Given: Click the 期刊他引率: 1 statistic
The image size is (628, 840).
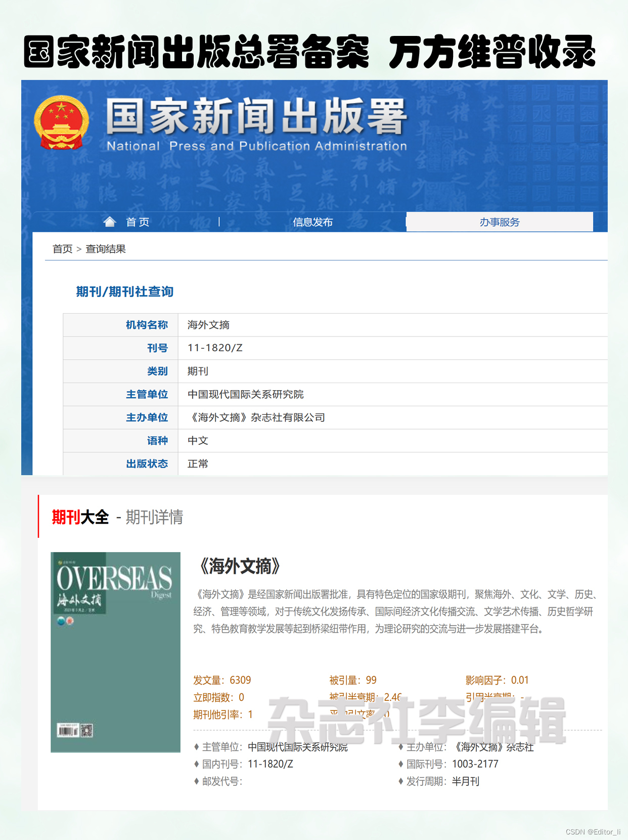Looking at the screenshot, I should click(x=223, y=715).
